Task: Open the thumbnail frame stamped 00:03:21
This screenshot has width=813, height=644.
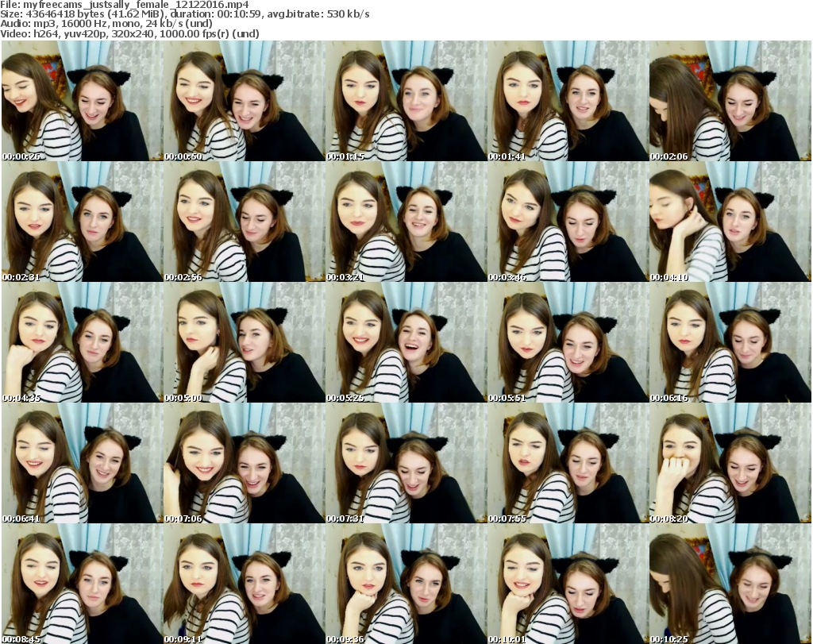Action: [x=406, y=222]
